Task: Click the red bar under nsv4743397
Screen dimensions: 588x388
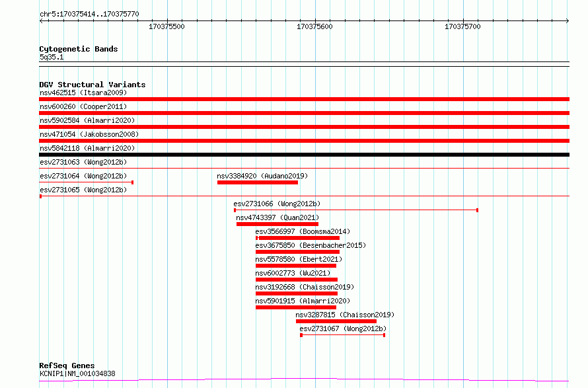Action: coord(277,224)
